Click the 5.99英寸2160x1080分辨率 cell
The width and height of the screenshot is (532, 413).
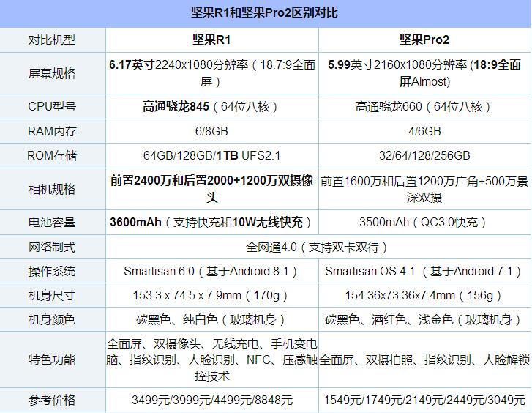click(424, 73)
